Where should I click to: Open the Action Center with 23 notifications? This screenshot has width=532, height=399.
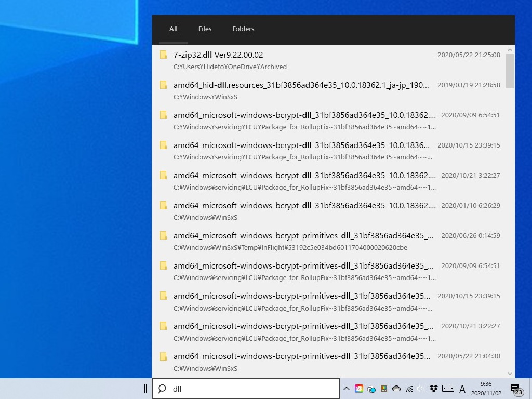click(516, 389)
